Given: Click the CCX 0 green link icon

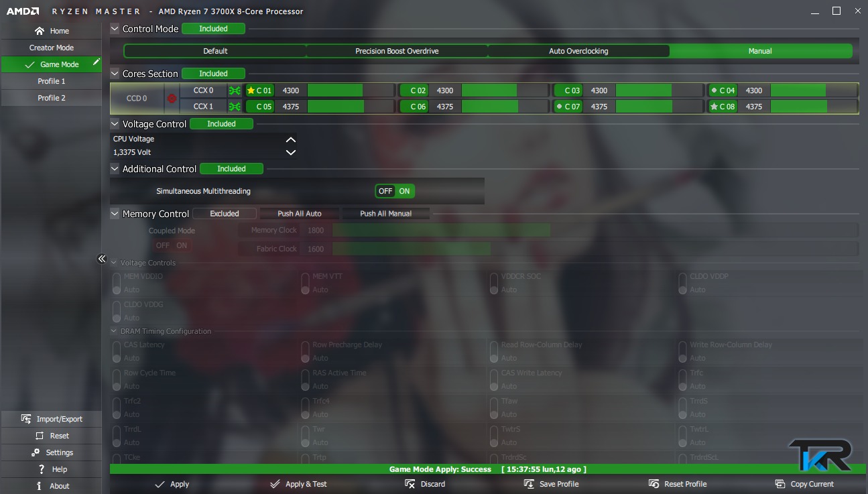Looking at the screenshot, I should [x=235, y=90].
